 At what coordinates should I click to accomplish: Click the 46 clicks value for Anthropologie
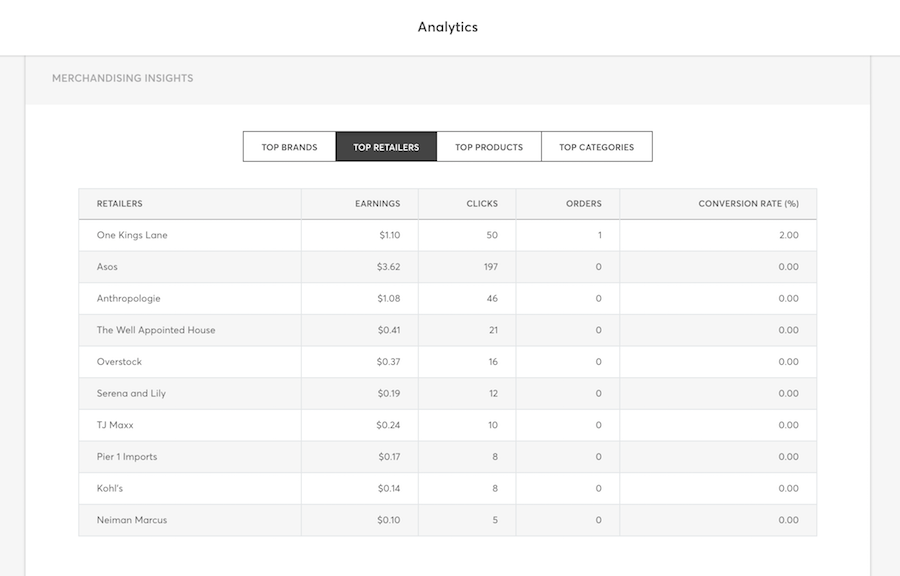point(492,298)
